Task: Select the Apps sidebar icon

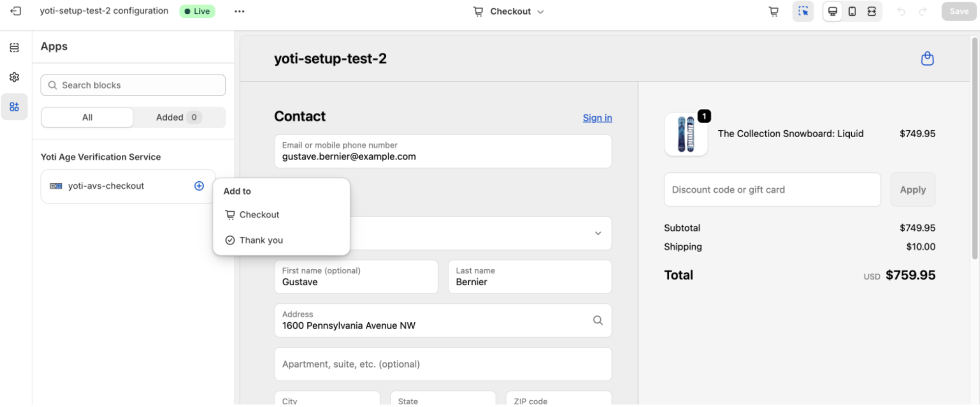Action: pyautogui.click(x=14, y=107)
